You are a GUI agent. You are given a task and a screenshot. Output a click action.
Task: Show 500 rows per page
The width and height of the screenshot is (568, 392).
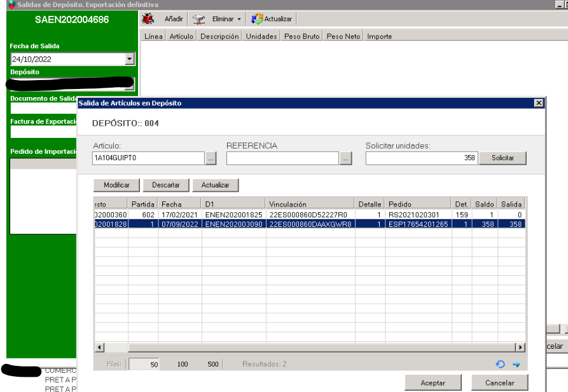(213, 365)
